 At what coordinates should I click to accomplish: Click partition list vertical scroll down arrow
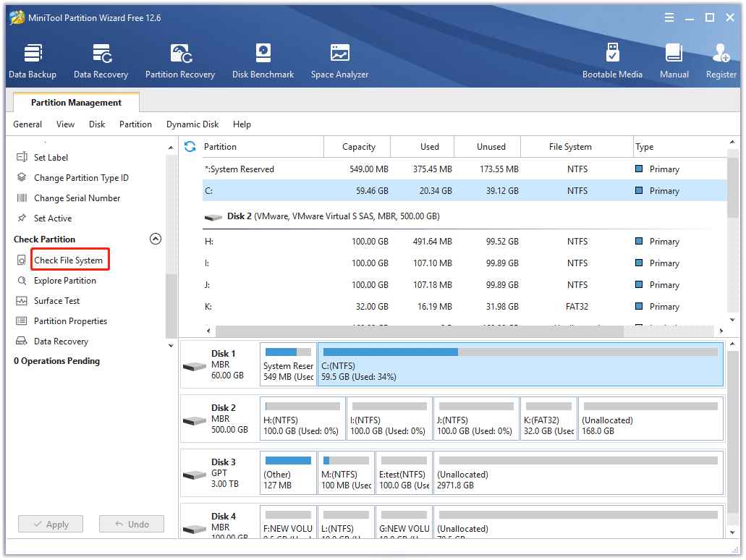click(x=733, y=320)
